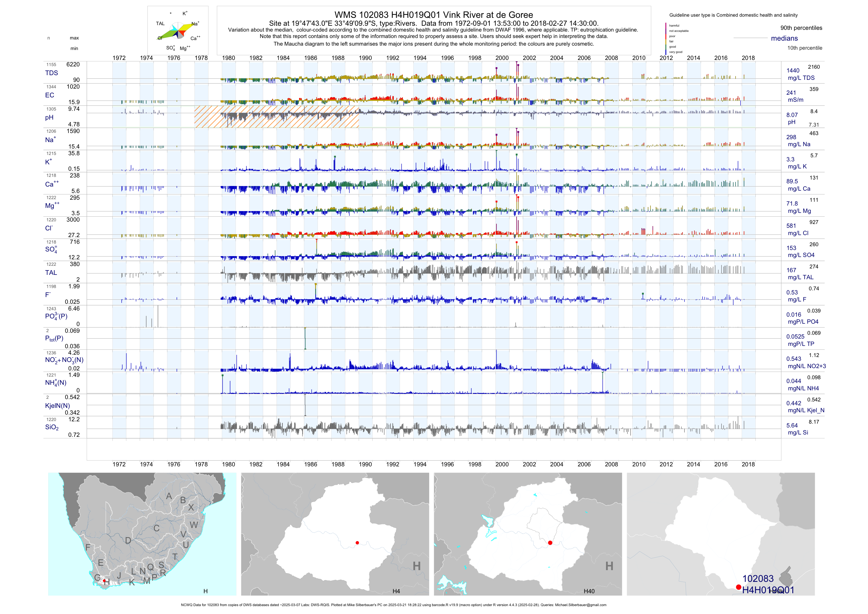
Task: Click the 'mg/L TAL' units label on right
Action: pyautogui.click(x=800, y=277)
